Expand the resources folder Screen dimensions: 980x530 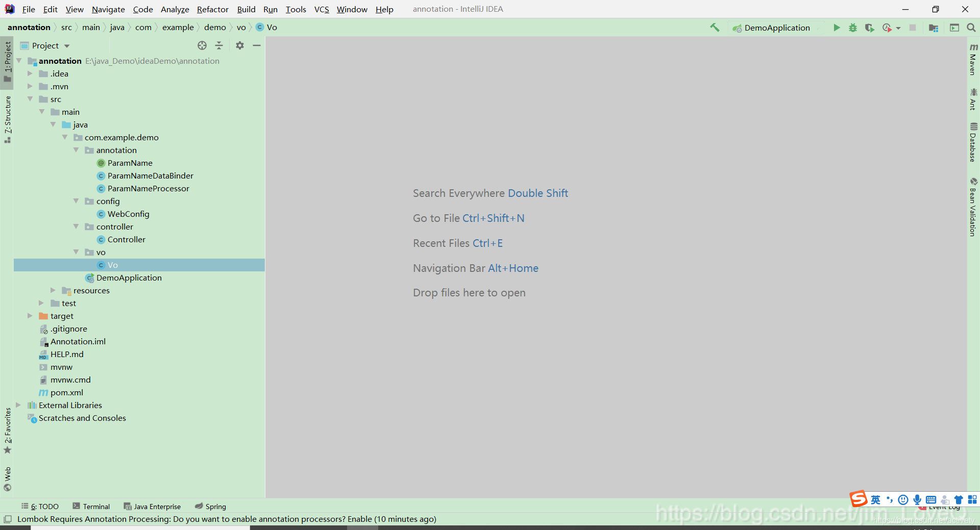pos(53,290)
